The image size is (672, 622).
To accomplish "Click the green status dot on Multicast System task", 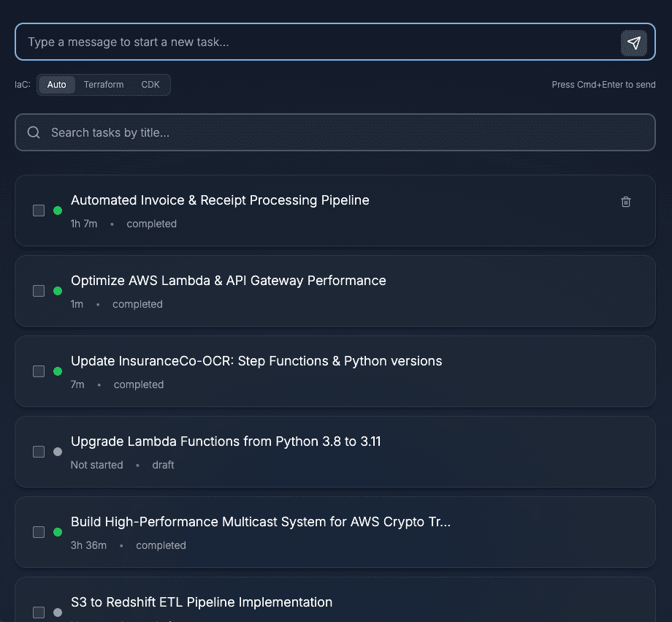I will point(58,532).
